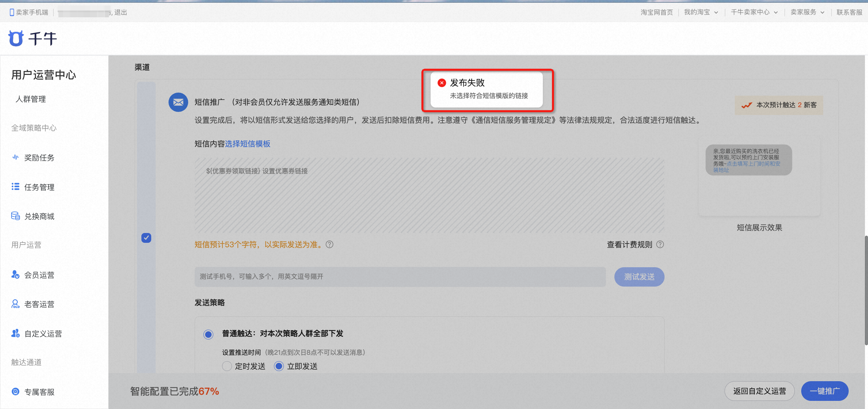Click 短信展示效果 label

tap(759, 228)
